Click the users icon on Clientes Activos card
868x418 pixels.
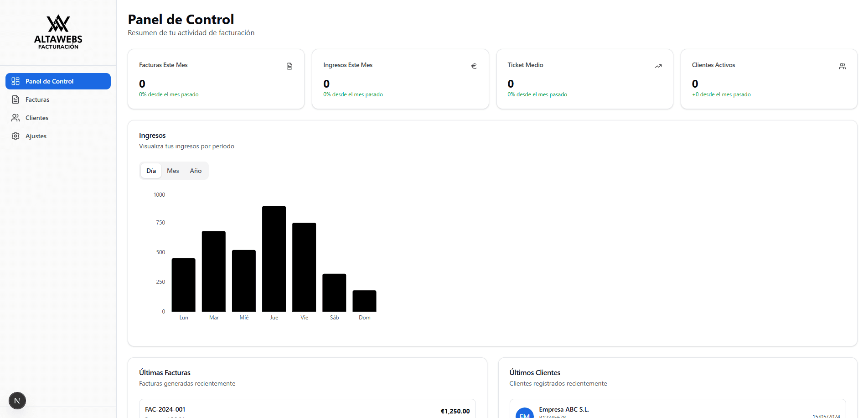[842, 66]
